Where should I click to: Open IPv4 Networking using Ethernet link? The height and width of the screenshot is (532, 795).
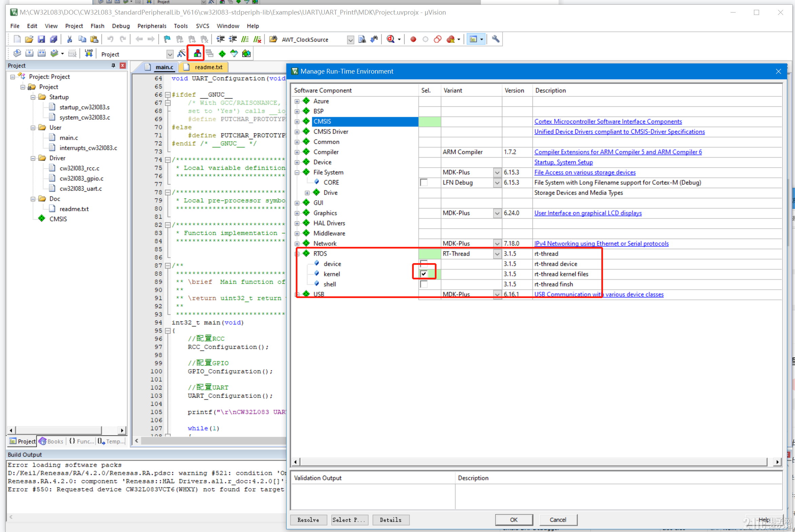click(601, 243)
